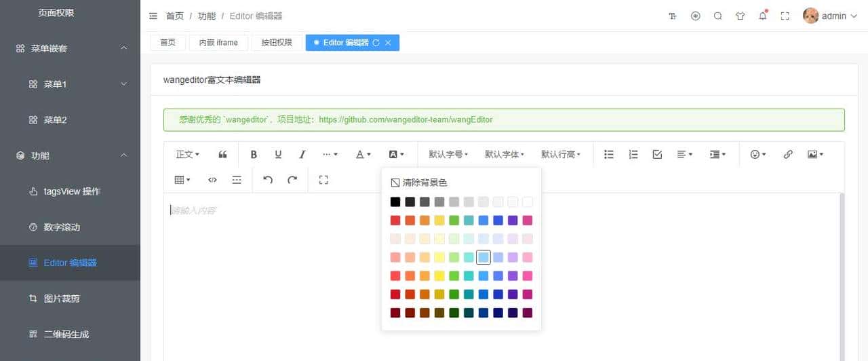Open the search icon in the header
The height and width of the screenshot is (361, 868).
coord(717,16)
